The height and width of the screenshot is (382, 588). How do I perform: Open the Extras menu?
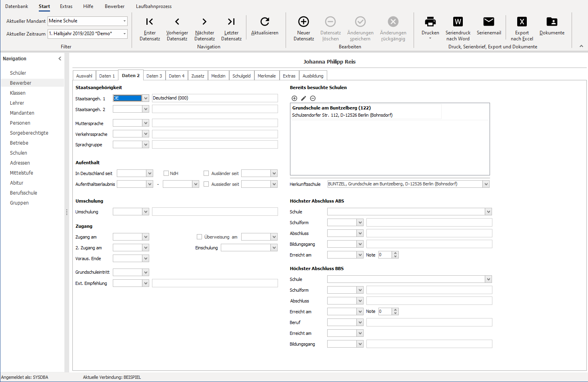tap(66, 6)
